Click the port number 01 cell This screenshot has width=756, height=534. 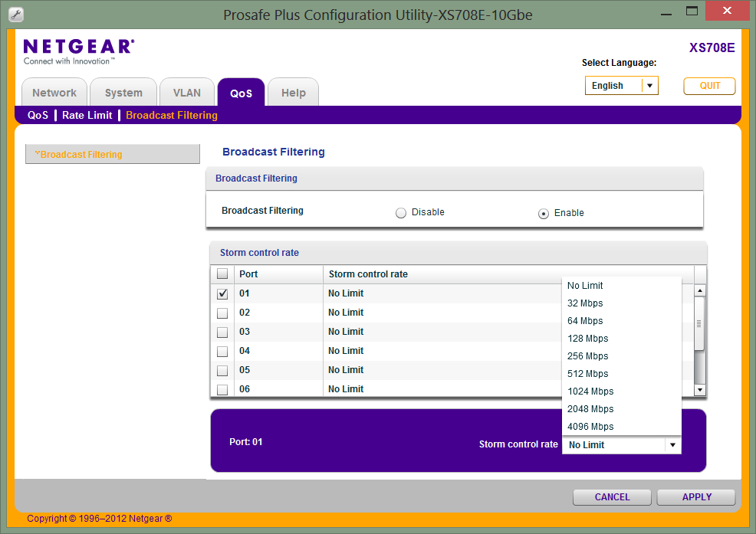pyautogui.click(x=245, y=293)
